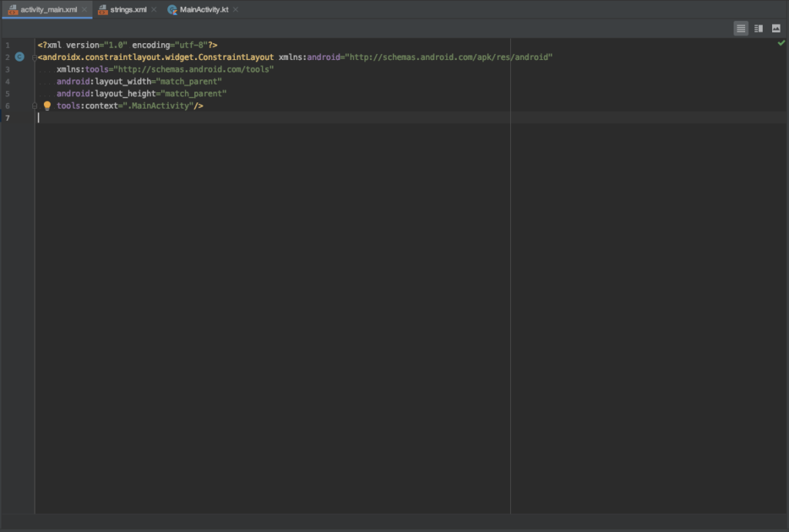
Task: Click 'layout_height' attribute on line 5
Action: [x=126, y=93]
